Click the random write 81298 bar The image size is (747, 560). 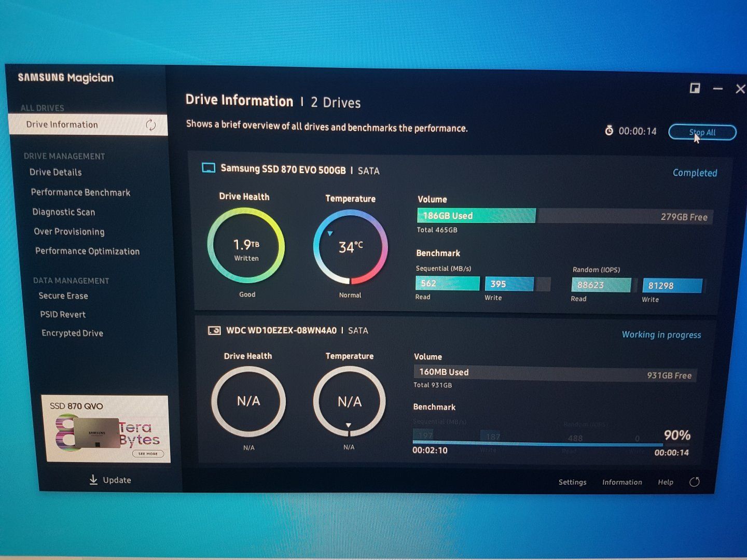[673, 286]
